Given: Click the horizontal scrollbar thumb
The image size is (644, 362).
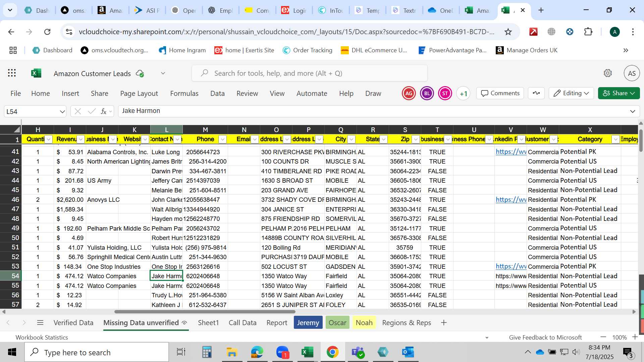Looking at the screenshot, I should pos(205,312).
